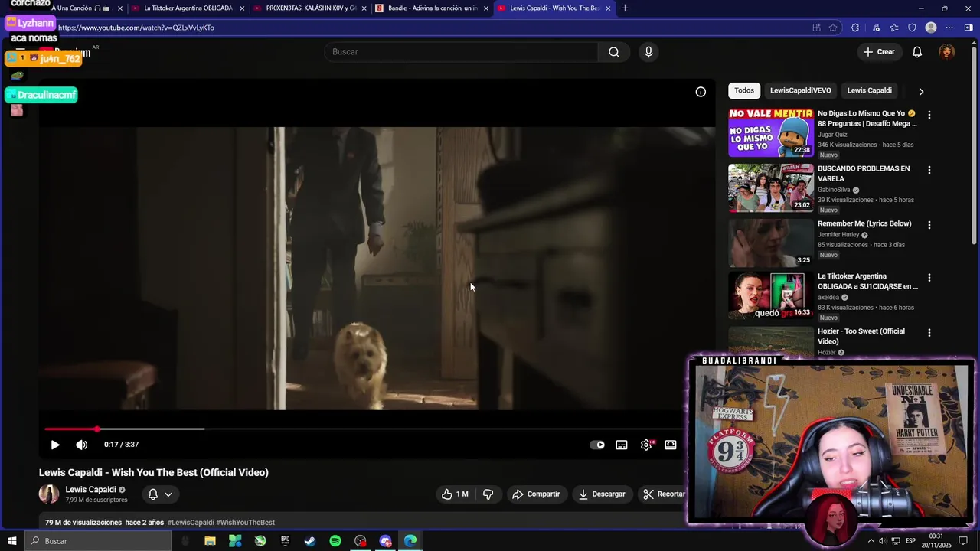This screenshot has height=551, width=980.
Task: Select the Todos filter chip
Action: [744, 90]
